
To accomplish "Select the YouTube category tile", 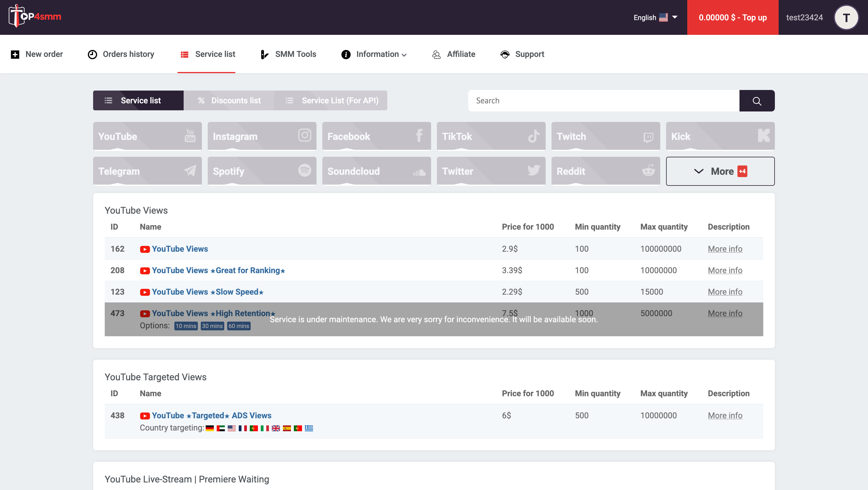I will click(x=147, y=136).
